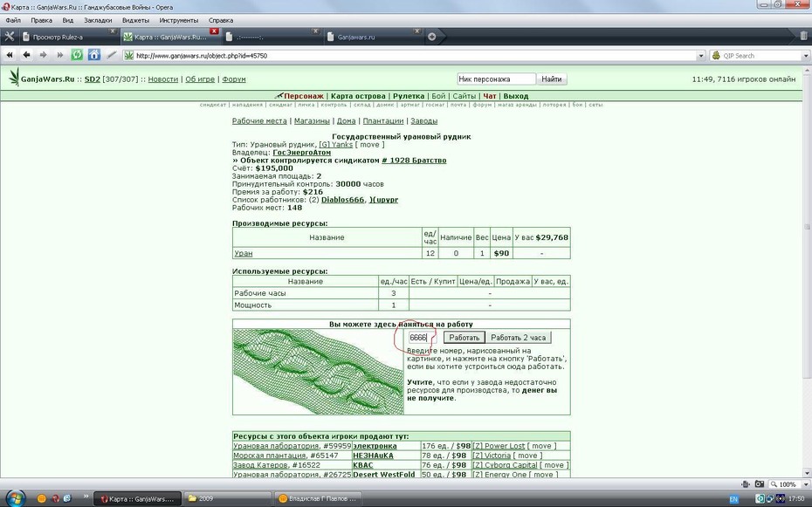812x507 pixels.
Task: Click the Rewind navigation icon
Action: point(10,55)
